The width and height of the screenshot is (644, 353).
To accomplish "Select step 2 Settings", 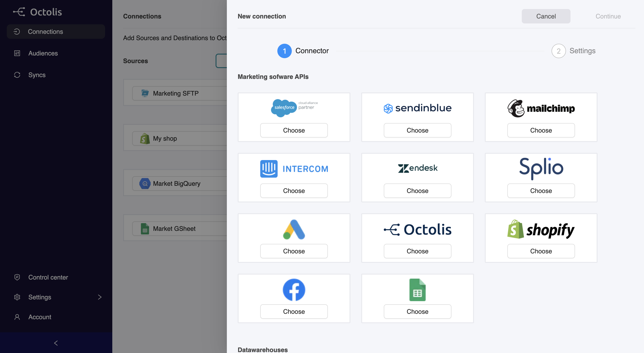I will tap(573, 51).
